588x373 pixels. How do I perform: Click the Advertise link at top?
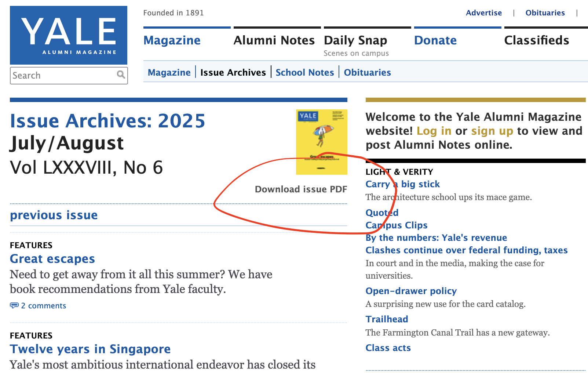tap(484, 13)
